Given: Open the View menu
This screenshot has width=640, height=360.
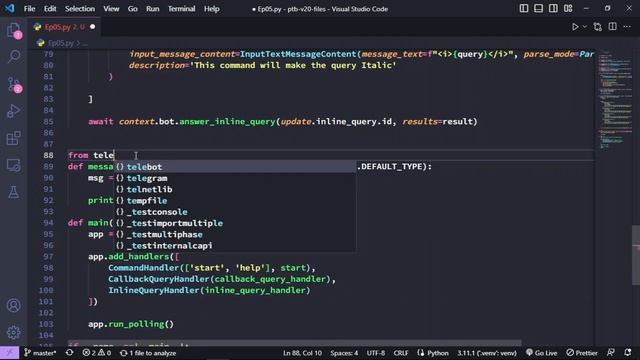Looking at the screenshot, I should point(111,9).
